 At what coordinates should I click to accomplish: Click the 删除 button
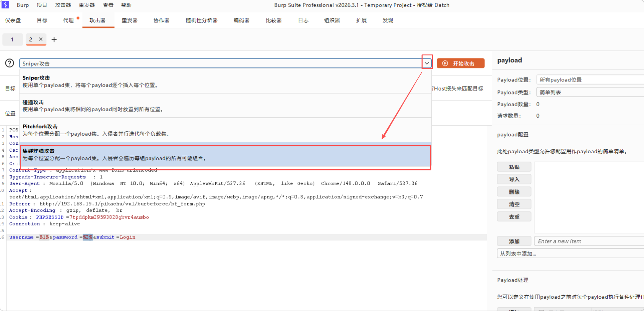pos(514,192)
